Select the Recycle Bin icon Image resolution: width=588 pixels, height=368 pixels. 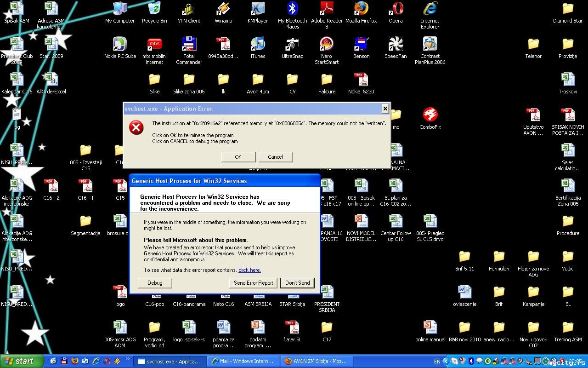click(154, 12)
